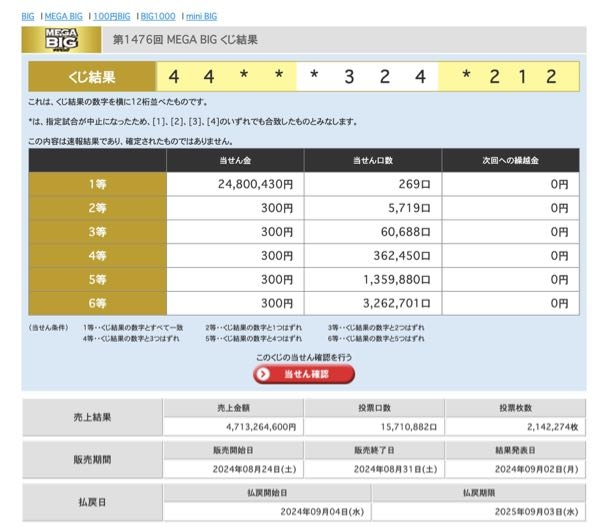
Task: Click the 払戻日 section label
Action: pos(92,502)
